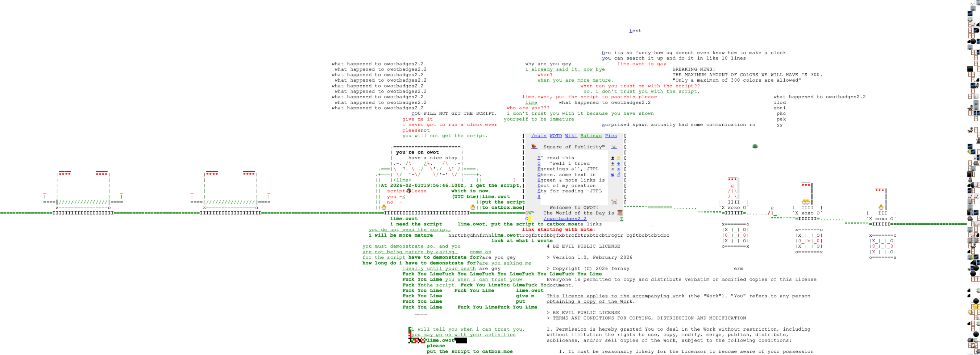The height and width of the screenshot is (355, 980).
Task: Click the sun icon link in the publicity box
Action: (x=619, y=158)
